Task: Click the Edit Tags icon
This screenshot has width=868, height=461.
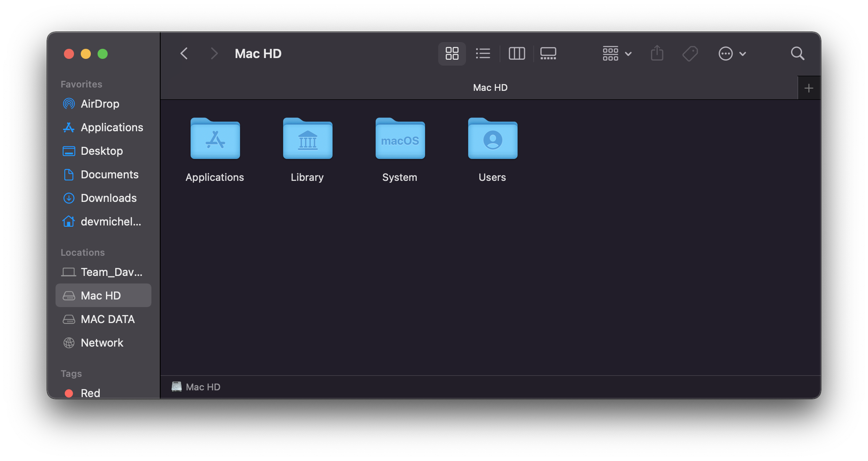Action: pyautogui.click(x=690, y=53)
